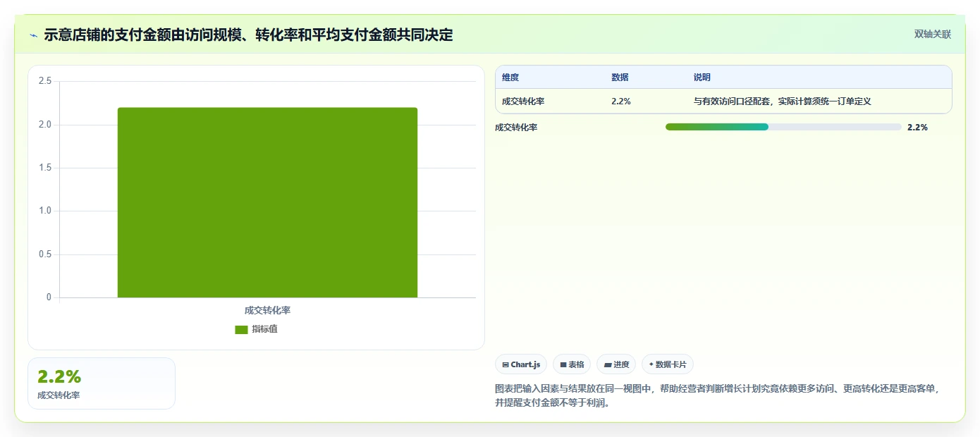Click the 维度 column header
The image size is (980, 437).
tap(510, 78)
